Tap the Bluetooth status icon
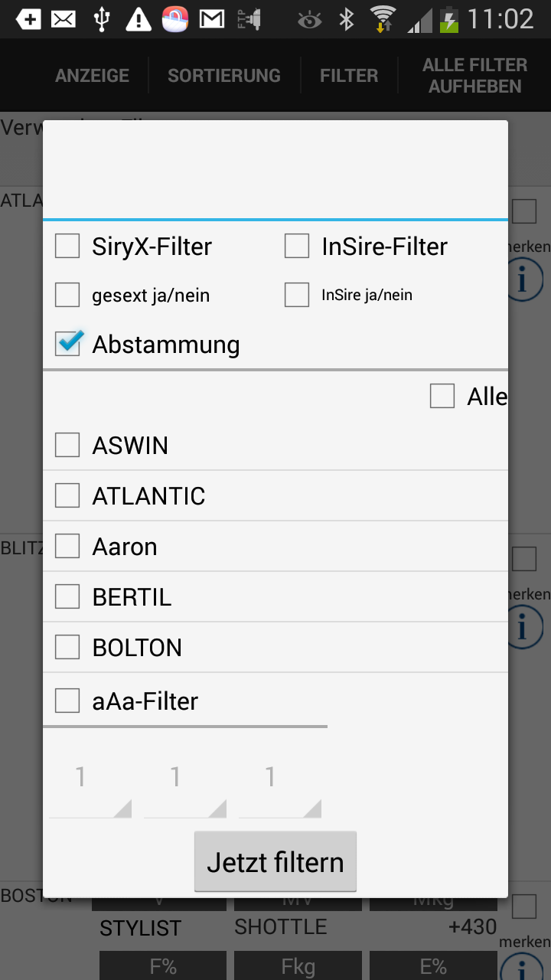Image resolution: width=551 pixels, height=980 pixels. pos(347,19)
